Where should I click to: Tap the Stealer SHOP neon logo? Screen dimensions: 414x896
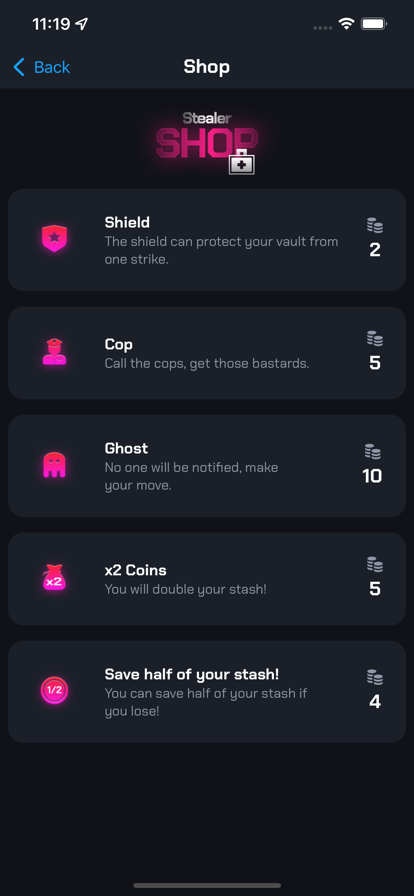point(207,142)
